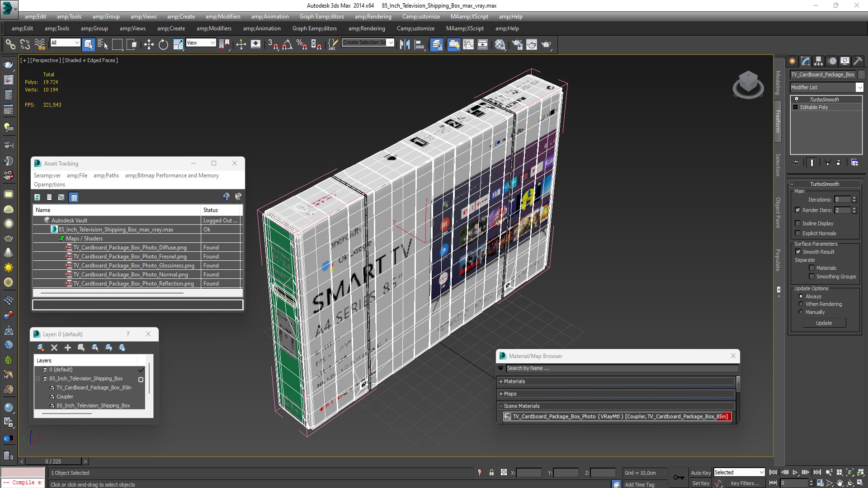Select the Always update option
This screenshot has width=868, height=488.
tap(801, 296)
